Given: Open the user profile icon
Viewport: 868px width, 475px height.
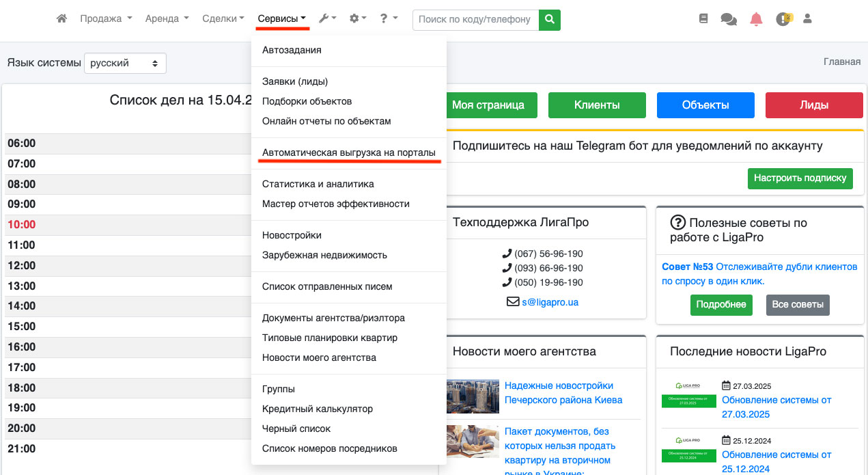Looking at the screenshot, I should 807,19.
